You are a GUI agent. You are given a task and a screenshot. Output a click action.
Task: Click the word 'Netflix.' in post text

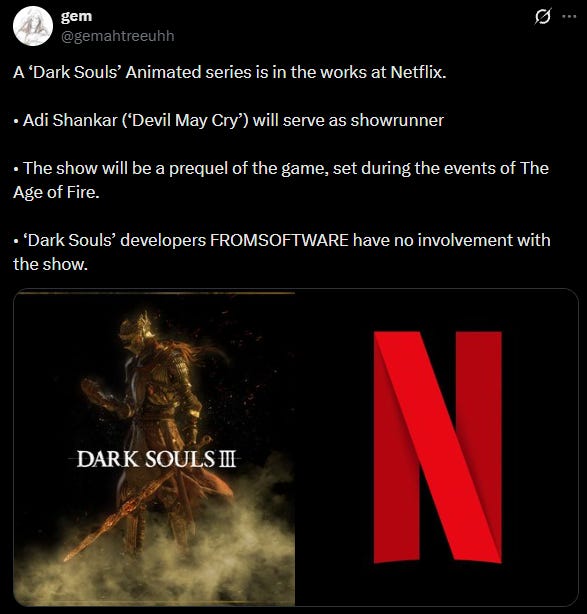(x=418, y=72)
